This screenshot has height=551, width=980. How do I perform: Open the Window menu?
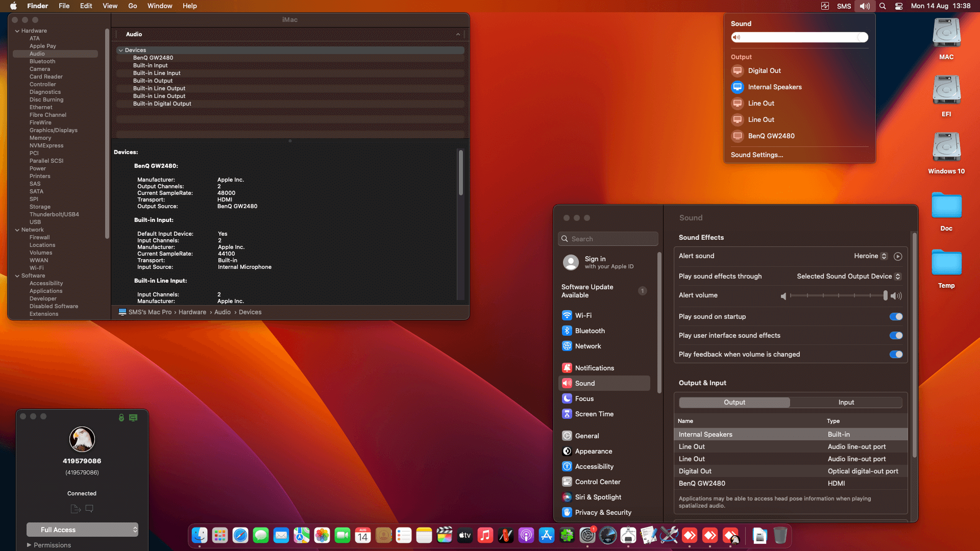point(160,6)
